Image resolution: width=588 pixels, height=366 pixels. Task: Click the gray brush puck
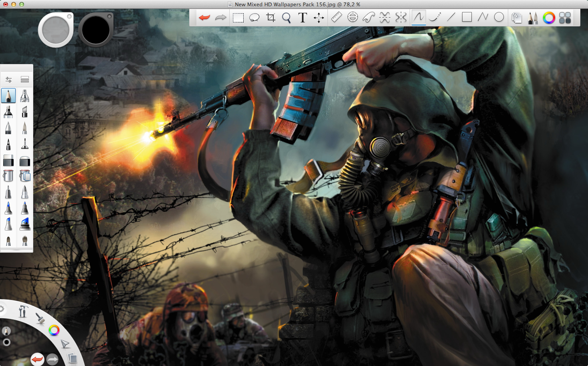(56, 30)
